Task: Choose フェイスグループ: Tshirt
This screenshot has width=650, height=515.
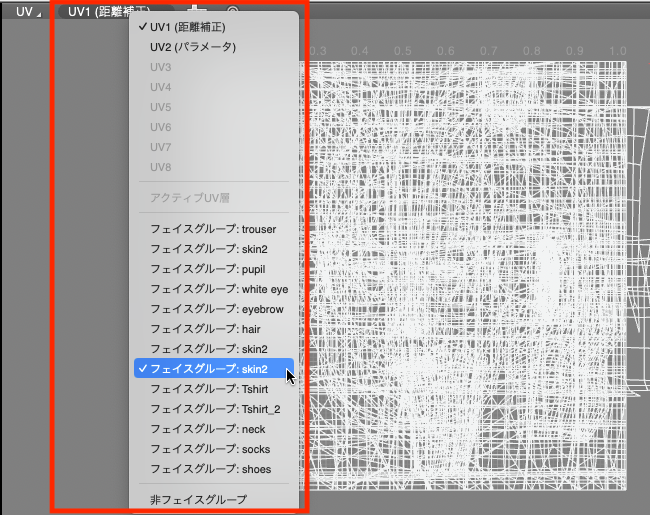Action: 209,389
